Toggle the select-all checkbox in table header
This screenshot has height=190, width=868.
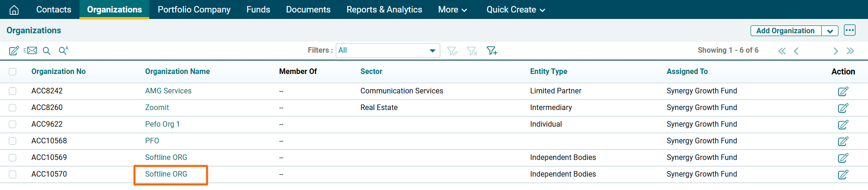coord(12,72)
